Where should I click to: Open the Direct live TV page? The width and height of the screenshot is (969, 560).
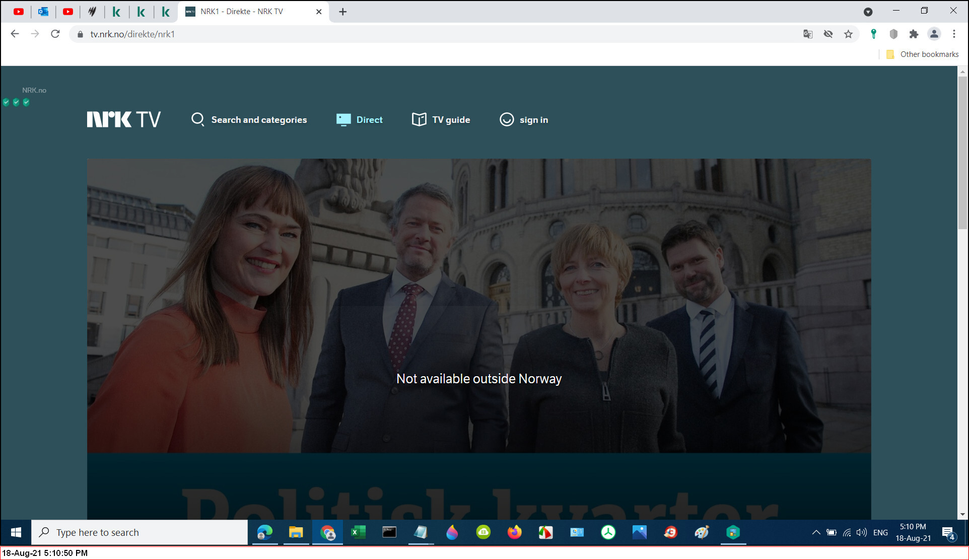coord(360,120)
